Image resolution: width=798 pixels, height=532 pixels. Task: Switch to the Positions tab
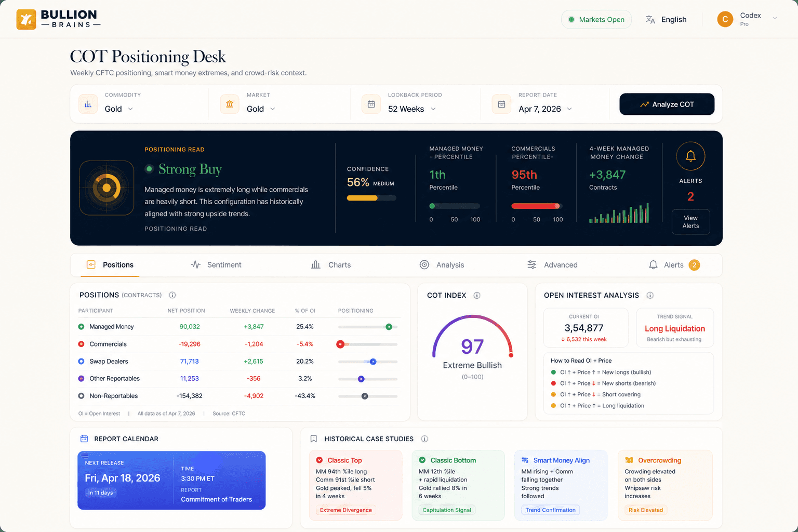click(110, 264)
